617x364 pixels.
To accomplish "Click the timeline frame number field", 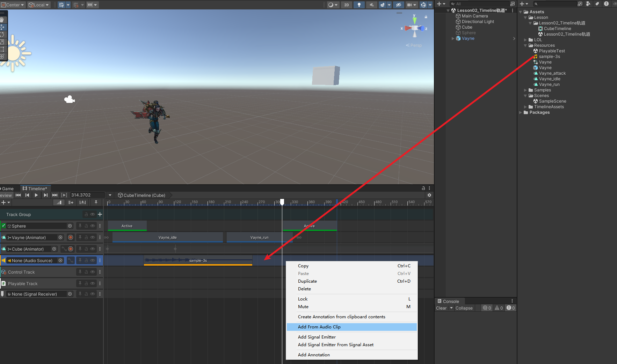I will click(x=87, y=195).
